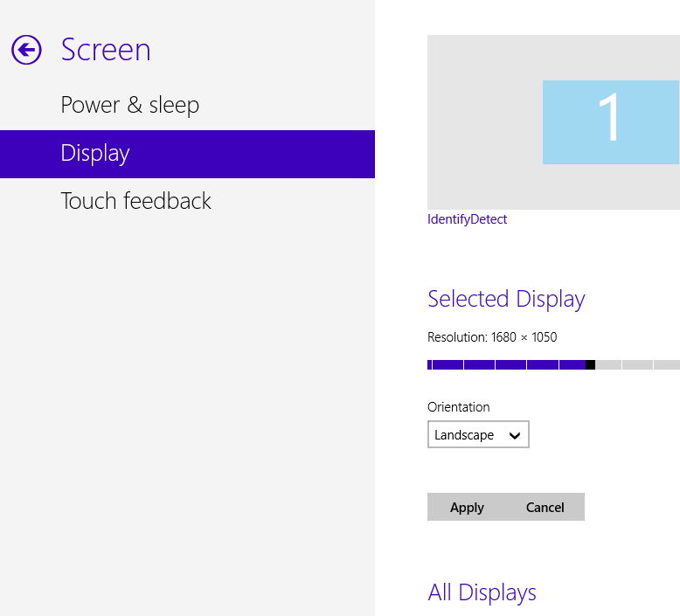Screen dimensions: 680x616
Task: Click the Detect link
Action: (x=489, y=219)
